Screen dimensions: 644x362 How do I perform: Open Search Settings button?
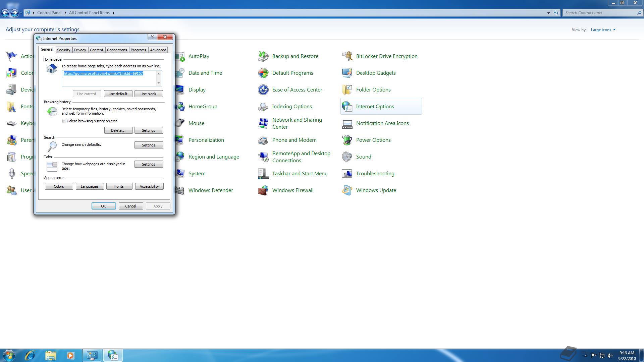point(149,145)
